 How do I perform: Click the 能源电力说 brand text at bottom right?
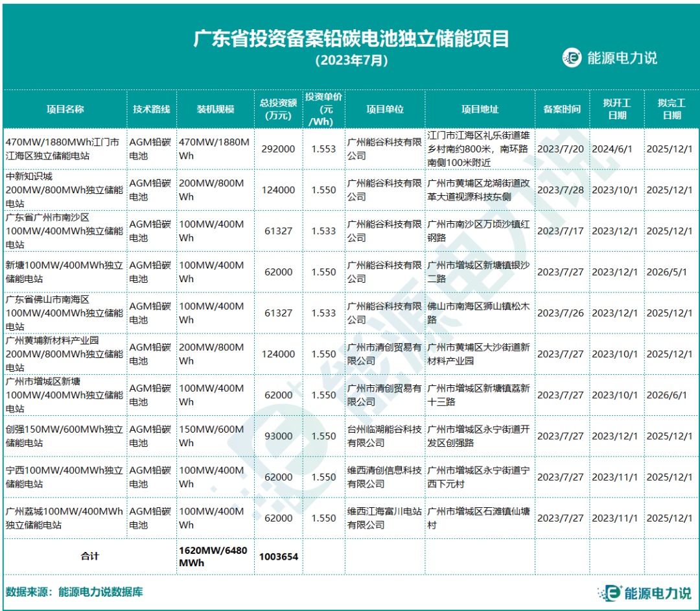tap(658, 593)
